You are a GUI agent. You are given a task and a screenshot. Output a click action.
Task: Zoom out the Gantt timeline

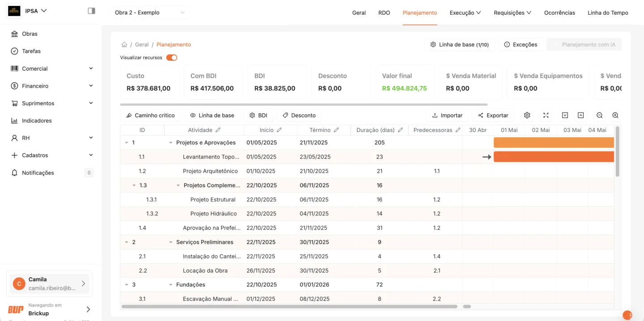(599, 116)
